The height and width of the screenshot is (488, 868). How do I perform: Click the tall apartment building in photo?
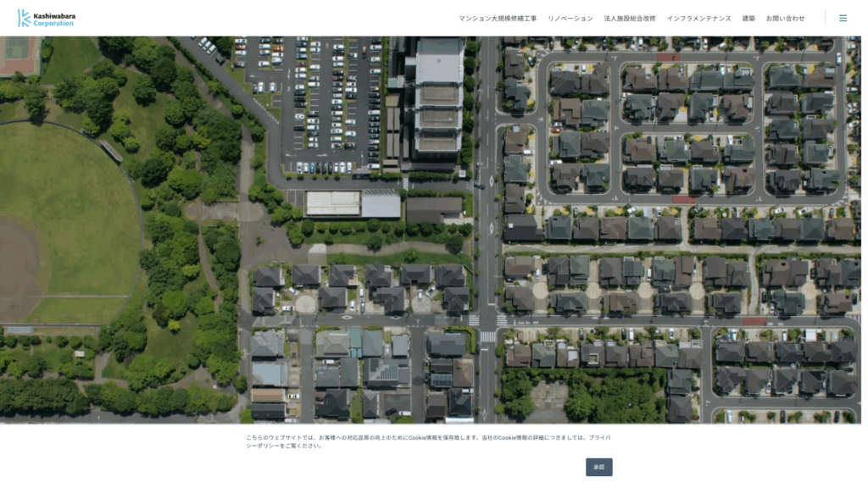[x=438, y=102]
